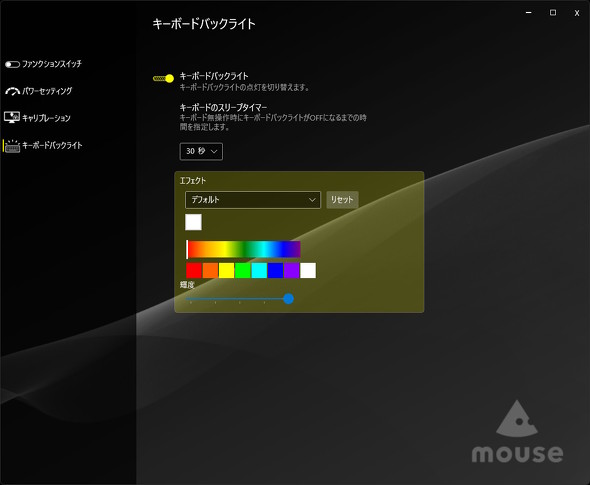Click the Power Setting gauge icon
The width and height of the screenshot is (590, 485).
point(12,91)
